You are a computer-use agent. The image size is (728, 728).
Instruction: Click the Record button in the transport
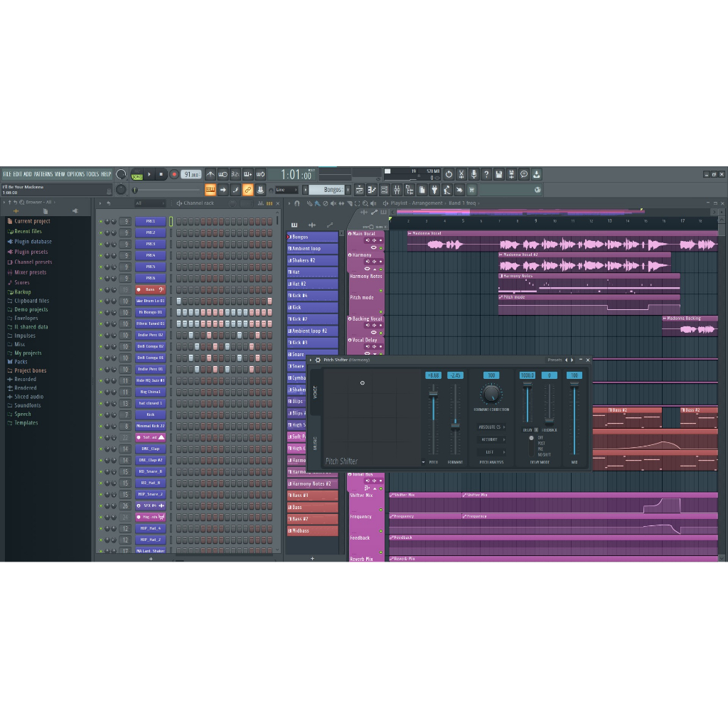pyautogui.click(x=174, y=174)
